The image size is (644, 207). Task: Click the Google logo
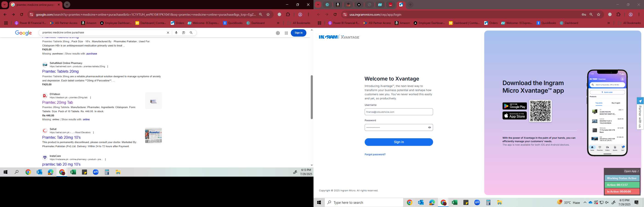click(23, 33)
